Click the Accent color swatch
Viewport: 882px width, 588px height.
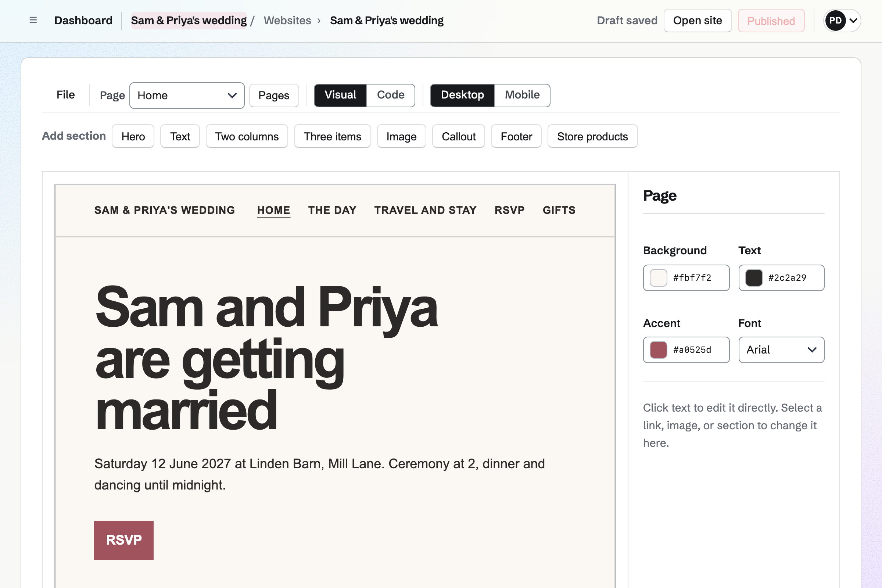pos(658,350)
